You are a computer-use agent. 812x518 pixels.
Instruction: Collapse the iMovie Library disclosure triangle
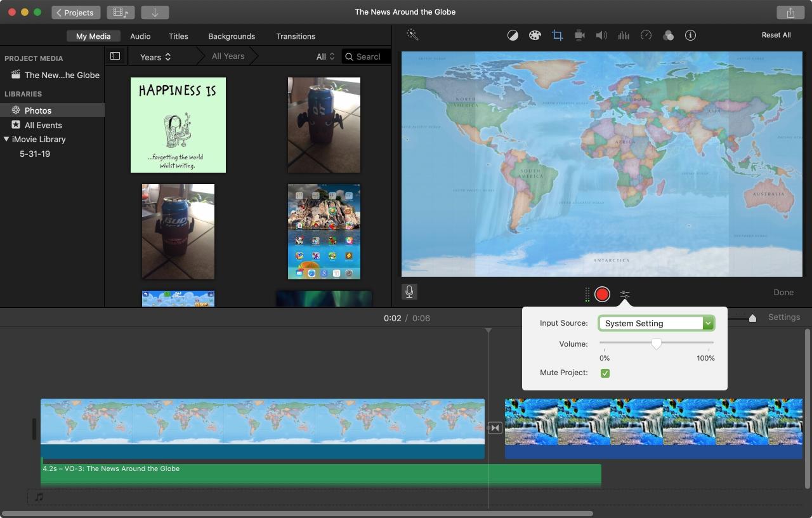(6, 139)
